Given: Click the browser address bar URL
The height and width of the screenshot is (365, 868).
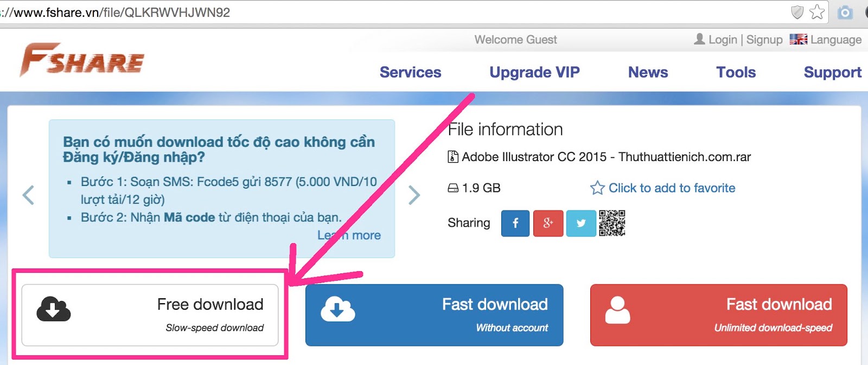Looking at the screenshot, I should tap(115, 12).
